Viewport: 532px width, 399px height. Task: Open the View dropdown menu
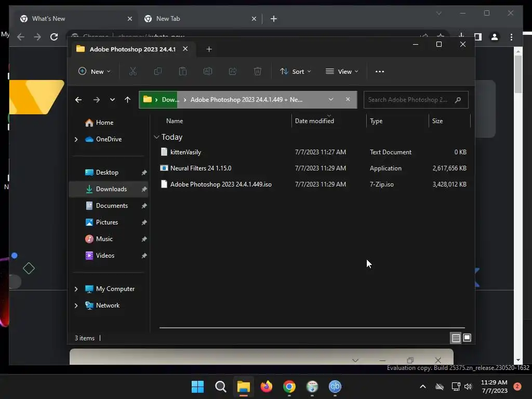[x=342, y=72]
